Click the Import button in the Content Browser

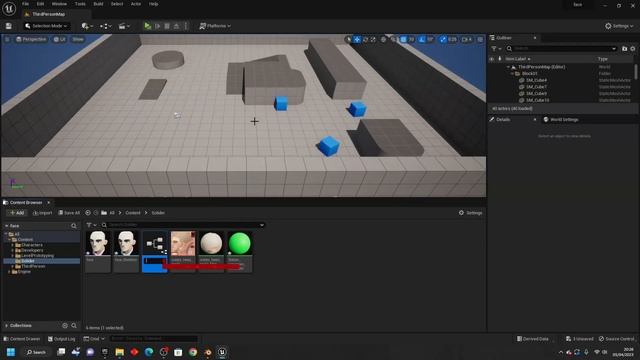click(x=42, y=213)
